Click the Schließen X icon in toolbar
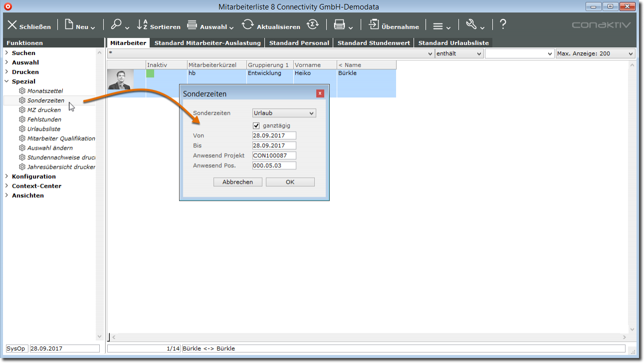This screenshot has width=644, height=363. click(x=12, y=25)
